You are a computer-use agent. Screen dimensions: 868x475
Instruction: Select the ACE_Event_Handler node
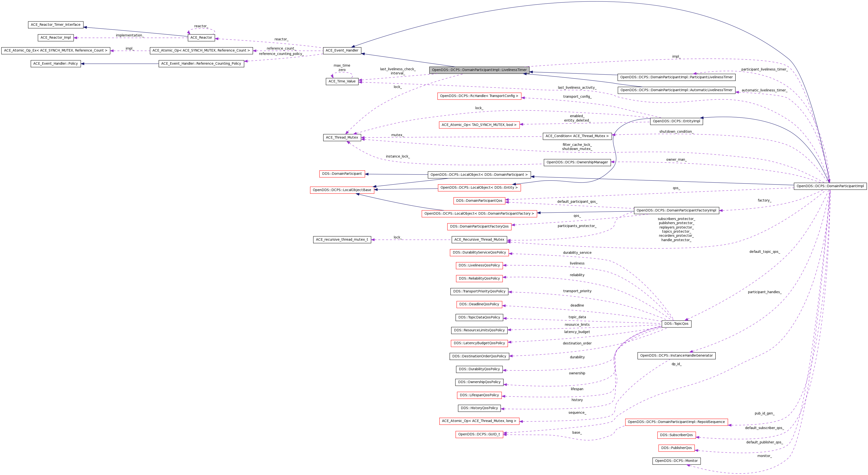click(342, 51)
